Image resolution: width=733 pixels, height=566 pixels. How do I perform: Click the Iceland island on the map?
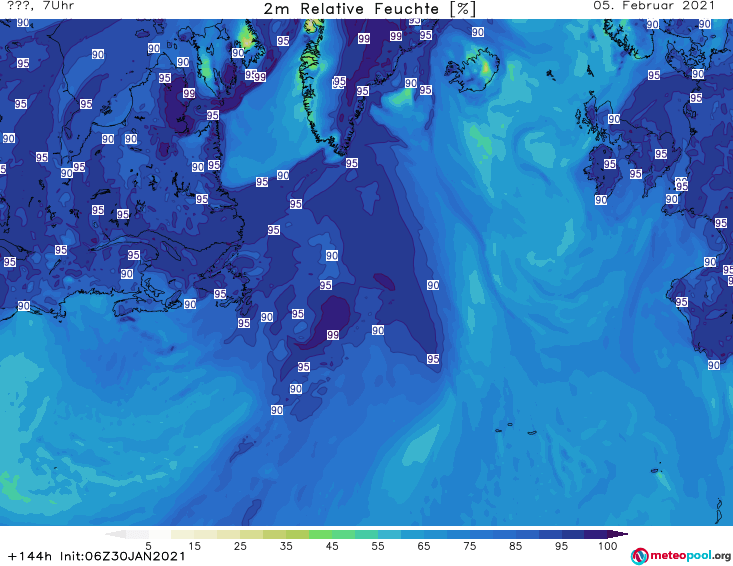(x=472, y=71)
